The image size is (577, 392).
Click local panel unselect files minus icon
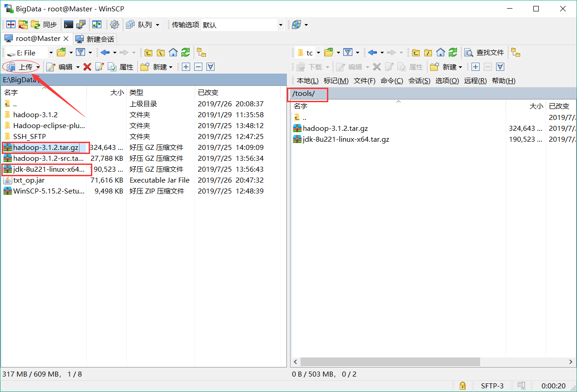tap(198, 67)
